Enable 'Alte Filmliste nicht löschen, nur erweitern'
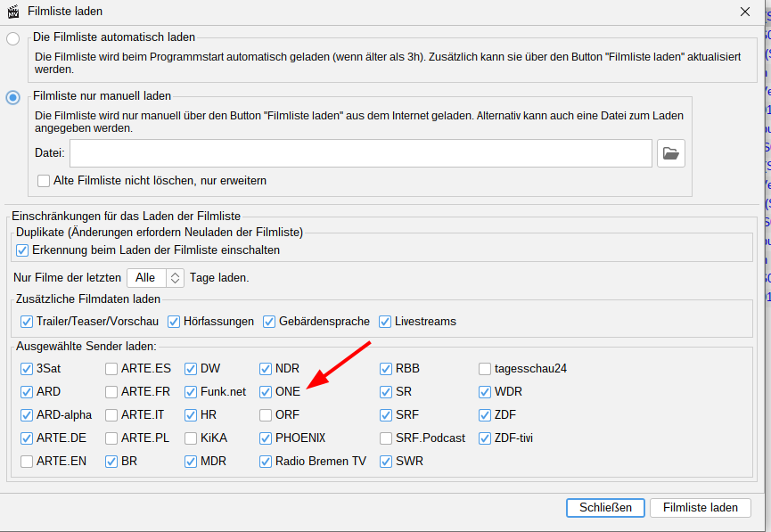The width and height of the screenshot is (771, 532). tap(44, 181)
